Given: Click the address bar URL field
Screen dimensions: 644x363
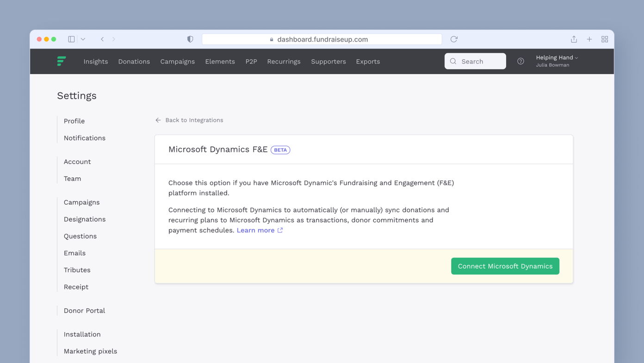Looking at the screenshot, I should (322, 39).
